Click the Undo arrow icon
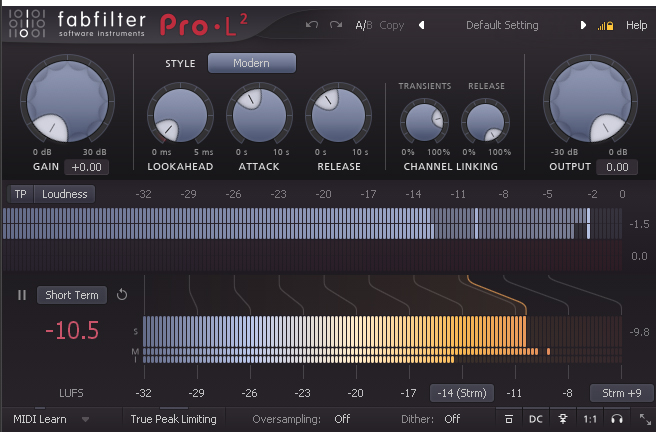The image size is (656, 432). pyautogui.click(x=311, y=25)
